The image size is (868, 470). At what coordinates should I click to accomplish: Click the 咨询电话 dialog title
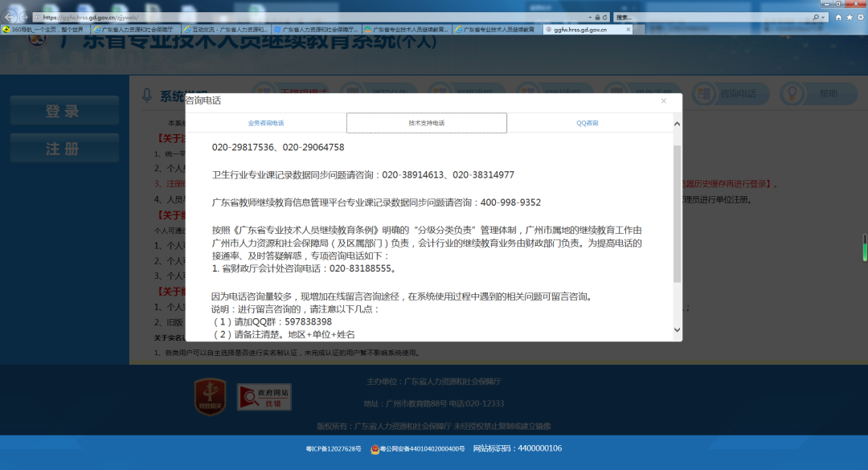point(203,100)
